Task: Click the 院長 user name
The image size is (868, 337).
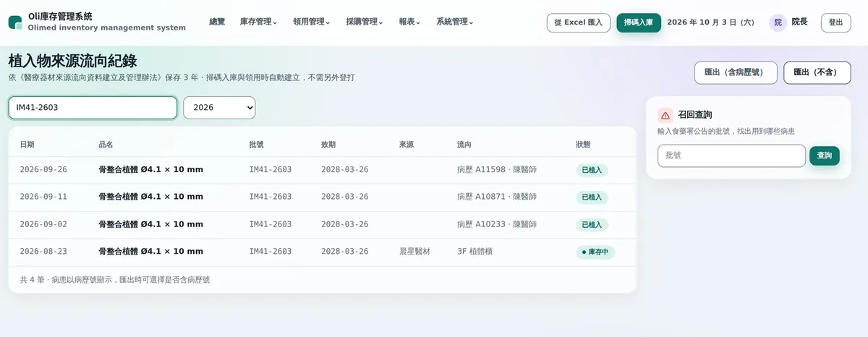Action: 800,22
